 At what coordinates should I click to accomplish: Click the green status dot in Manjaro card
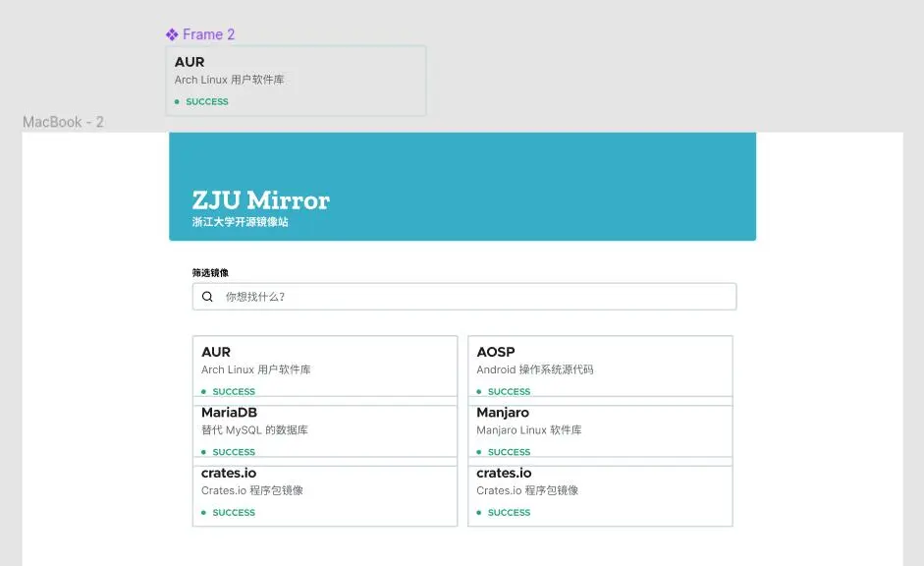click(x=479, y=452)
